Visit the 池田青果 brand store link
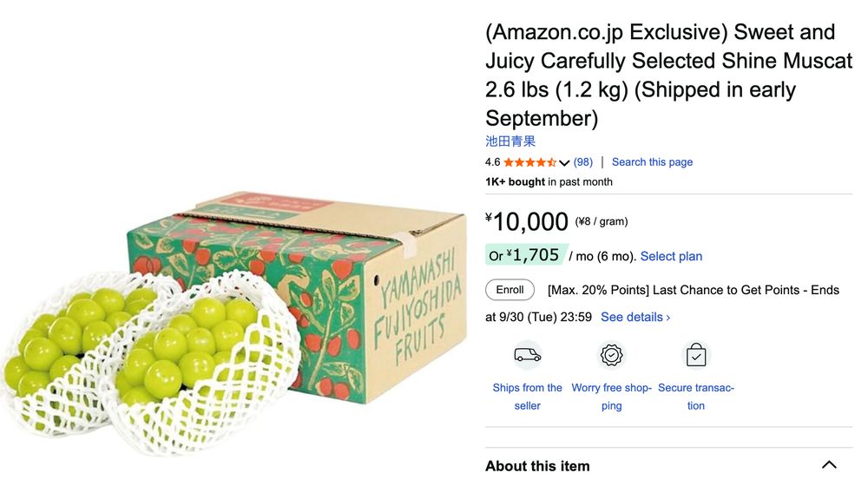Viewport: 868px width, 486px height. pyautogui.click(x=510, y=141)
